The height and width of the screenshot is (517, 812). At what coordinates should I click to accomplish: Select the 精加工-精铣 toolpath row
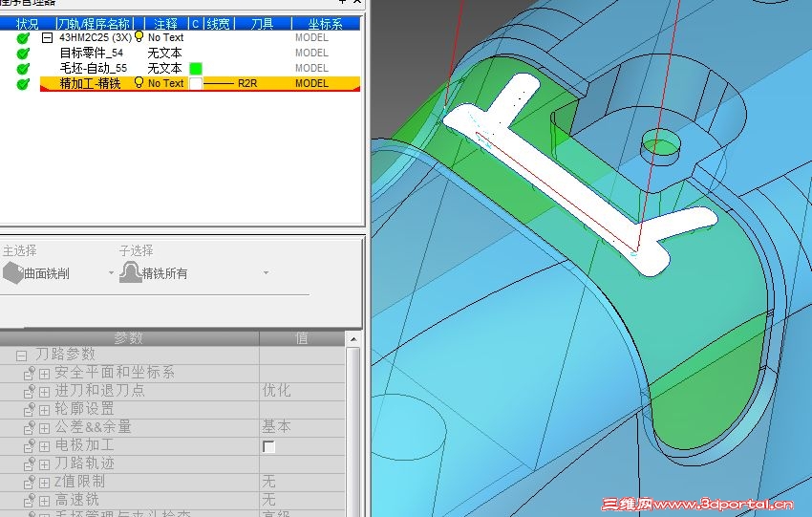click(200, 83)
